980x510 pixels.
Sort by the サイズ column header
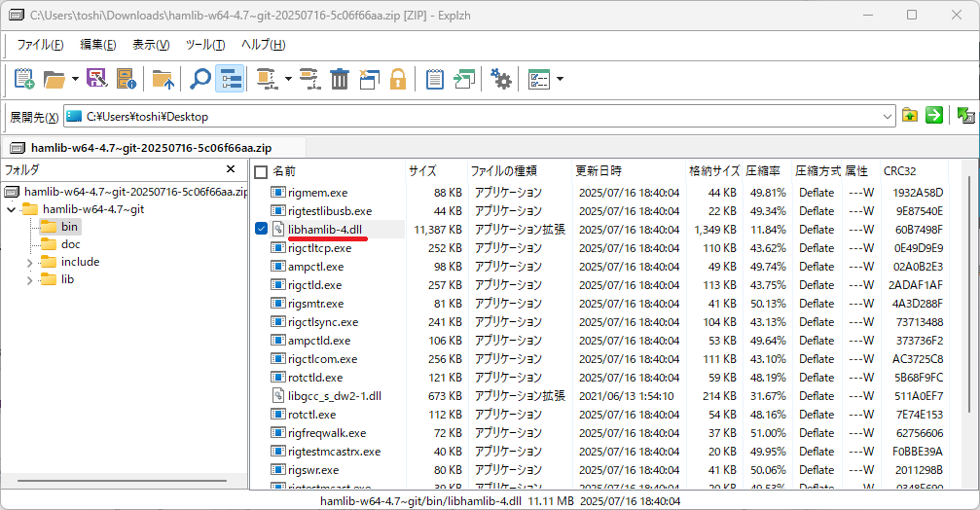coord(436,170)
